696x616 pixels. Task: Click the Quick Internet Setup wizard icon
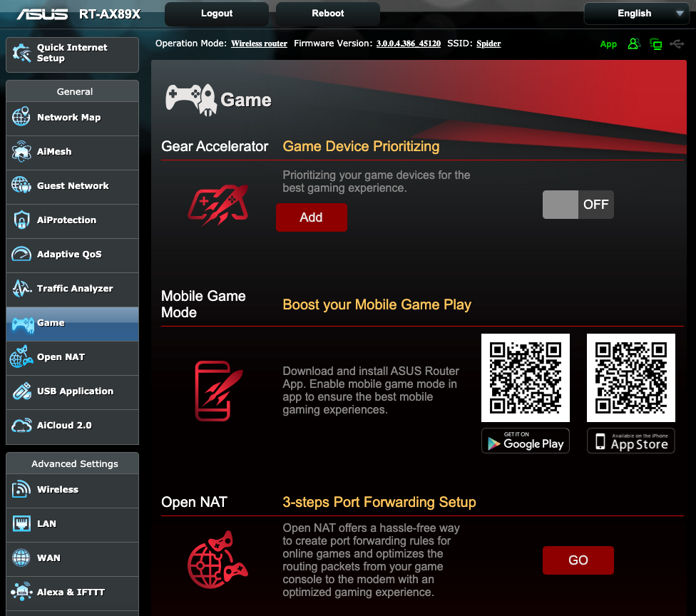(21, 53)
